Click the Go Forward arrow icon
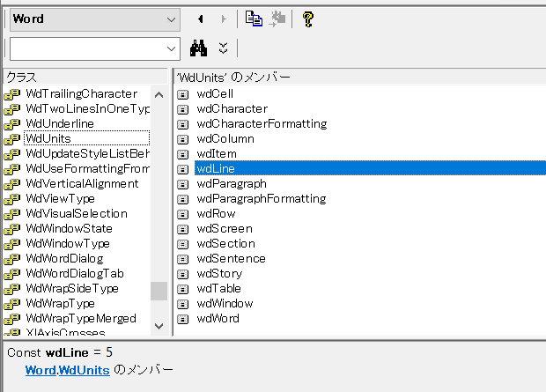This screenshot has height=392, width=546. (x=223, y=18)
